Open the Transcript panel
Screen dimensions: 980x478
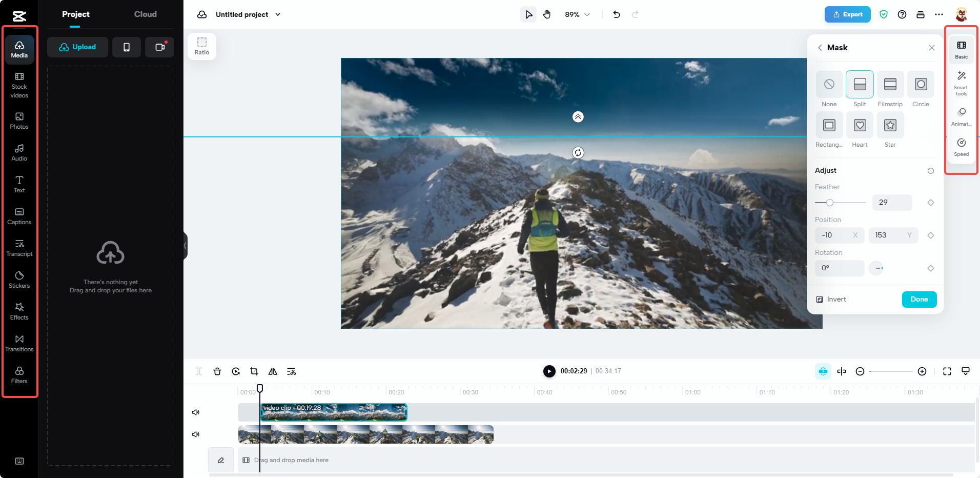coord(19,248)
